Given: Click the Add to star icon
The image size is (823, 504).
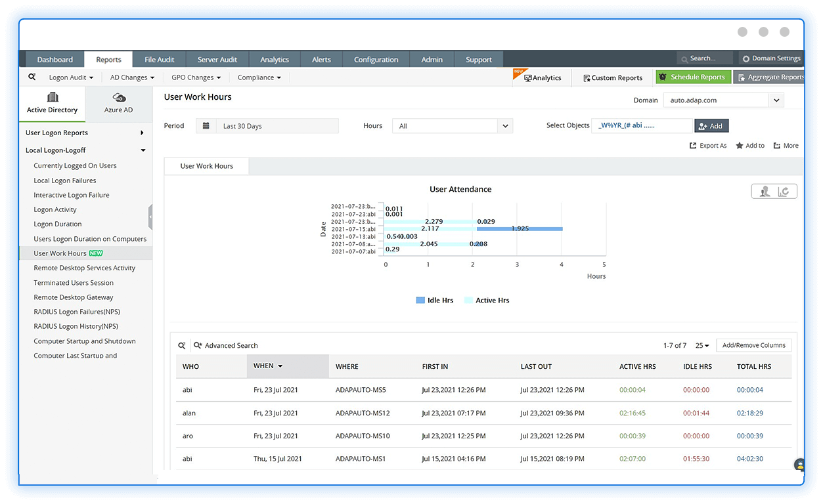Looking at the screenshot, I should point(740,146).
